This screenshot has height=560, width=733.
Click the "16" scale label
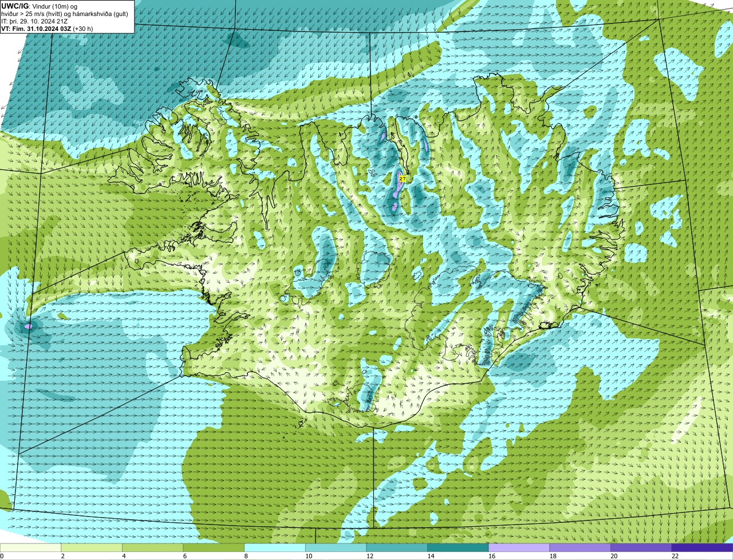click(x=492, y=556)
